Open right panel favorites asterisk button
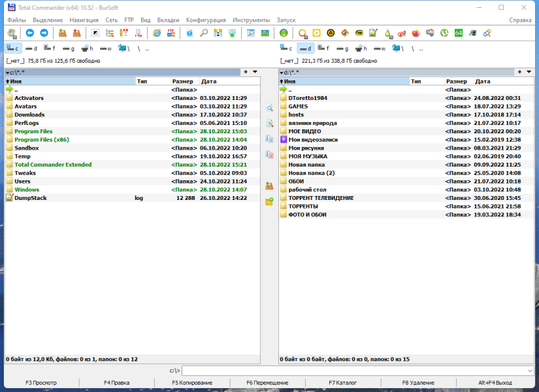The width and height of the screenshot is (539, 392). [x=519, y=72]
